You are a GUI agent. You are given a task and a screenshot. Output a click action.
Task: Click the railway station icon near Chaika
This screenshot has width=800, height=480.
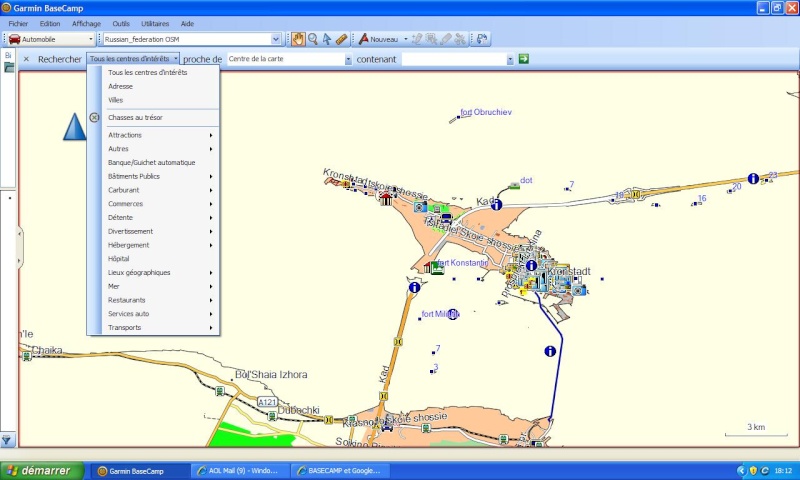click(27, 356)
